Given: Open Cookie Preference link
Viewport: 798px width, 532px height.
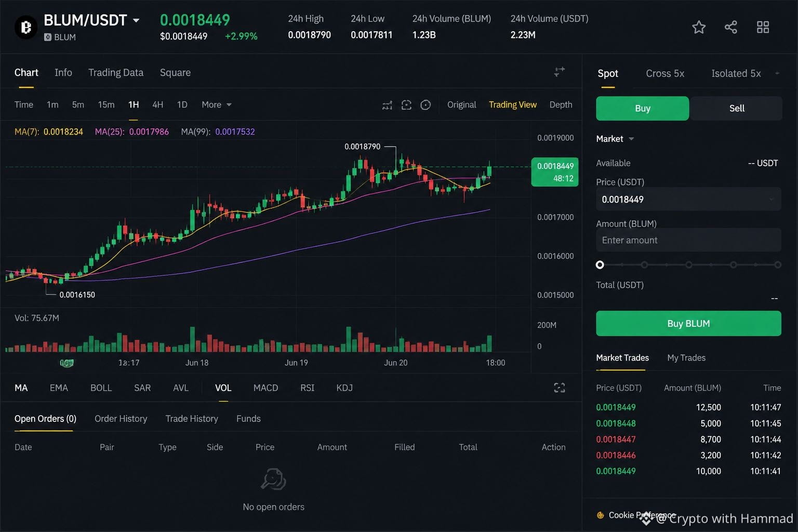Looking at the screenshot, I should (642, 515).
